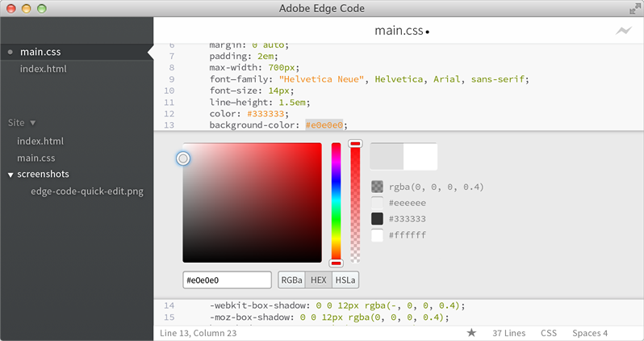Pick the #ffffff white swatch
The image size is (644, 341).
point(377,235)
